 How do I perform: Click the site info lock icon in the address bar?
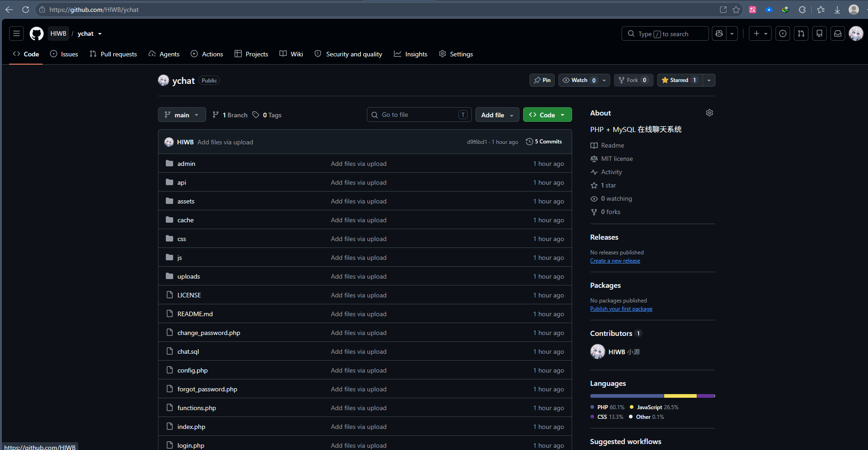pyautogui.click(x=42, y=10)
